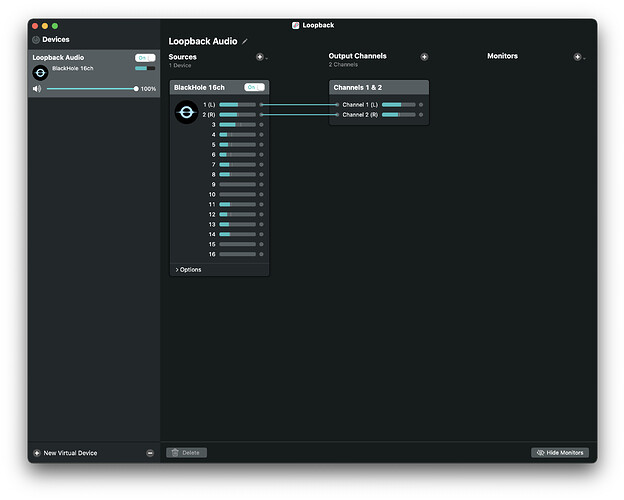The width and height of the screenshot is (624, 500).
Task: Click the BlackHole 16ch source logo icon
Action: [x=186, y=112]
